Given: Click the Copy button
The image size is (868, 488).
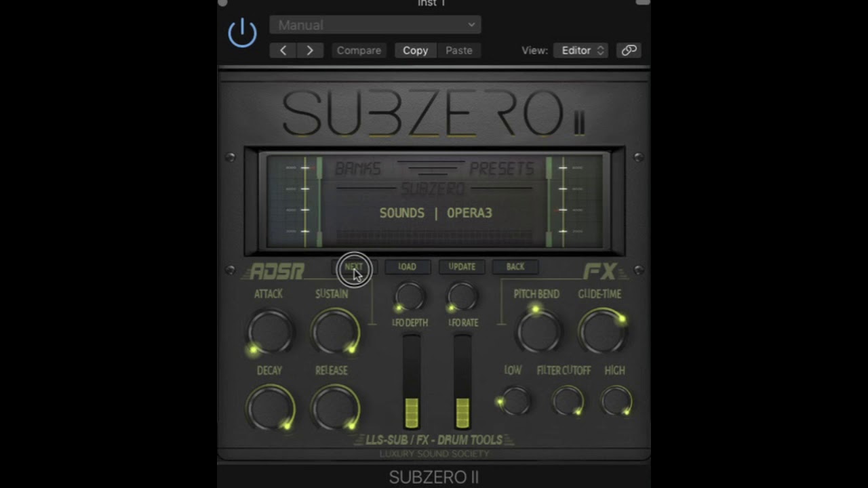Looking at the screenshot, I should [x=415, y=50].
